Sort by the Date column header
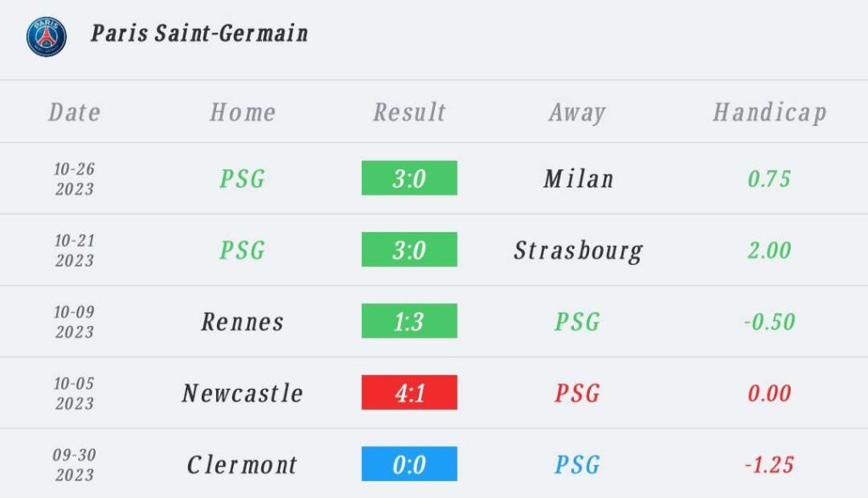The image size is (868, 498). 75,113
